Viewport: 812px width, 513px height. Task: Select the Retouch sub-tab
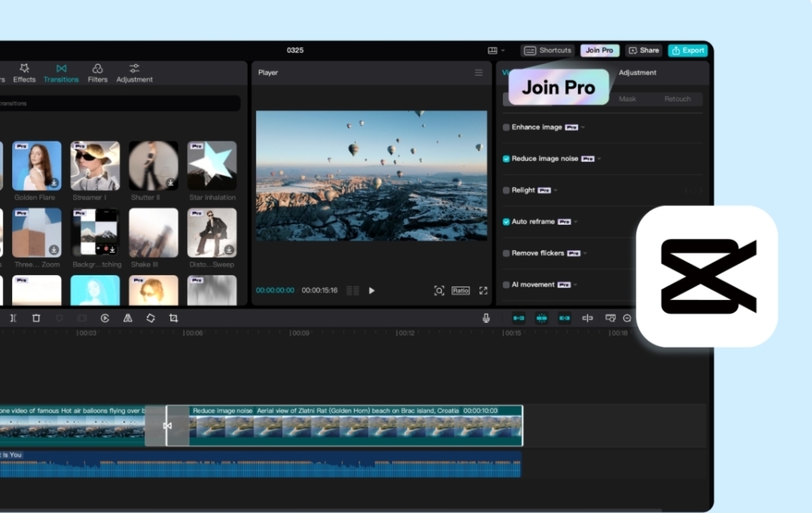pos(677,99)
